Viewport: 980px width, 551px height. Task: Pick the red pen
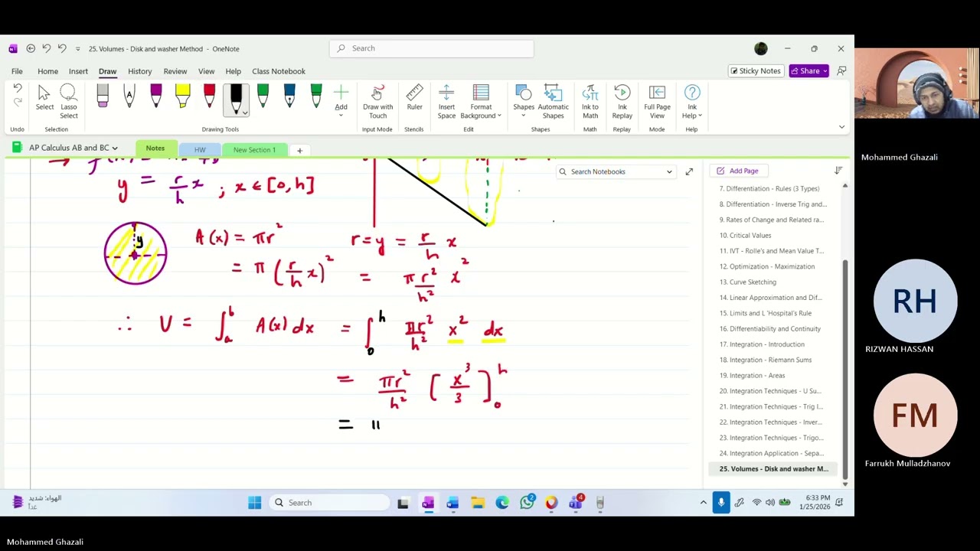(209, 96)
